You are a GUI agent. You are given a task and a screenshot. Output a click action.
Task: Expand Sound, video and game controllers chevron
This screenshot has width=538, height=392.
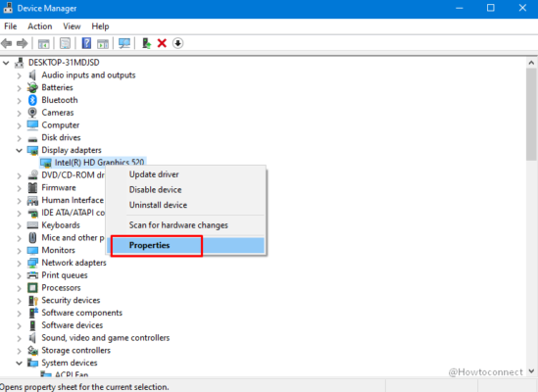pyautogui.click(x=20, y=338)
